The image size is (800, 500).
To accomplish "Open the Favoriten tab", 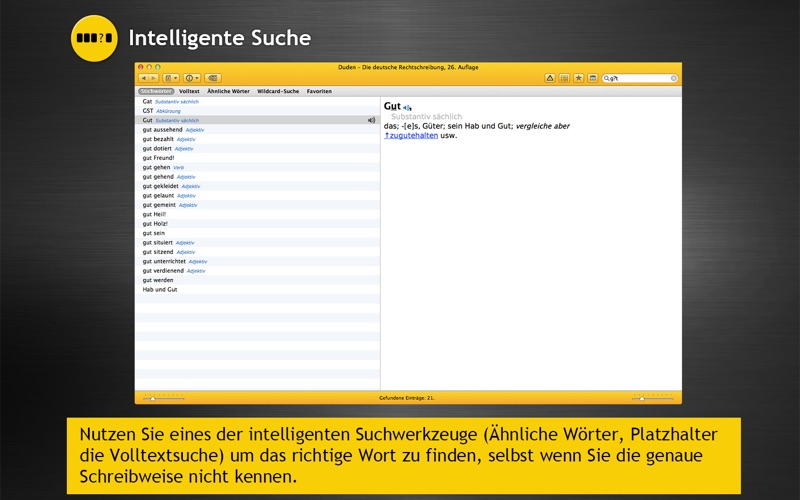I will [x=319, y=91].
